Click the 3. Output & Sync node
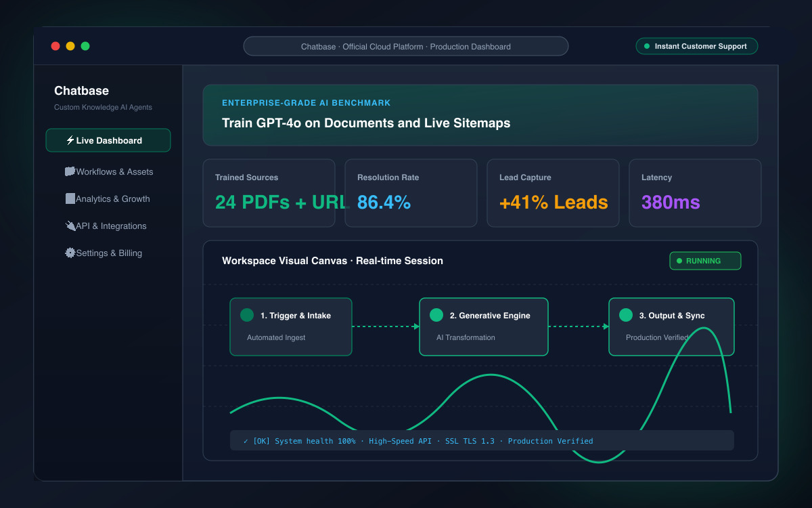 (x=671, y=326)
